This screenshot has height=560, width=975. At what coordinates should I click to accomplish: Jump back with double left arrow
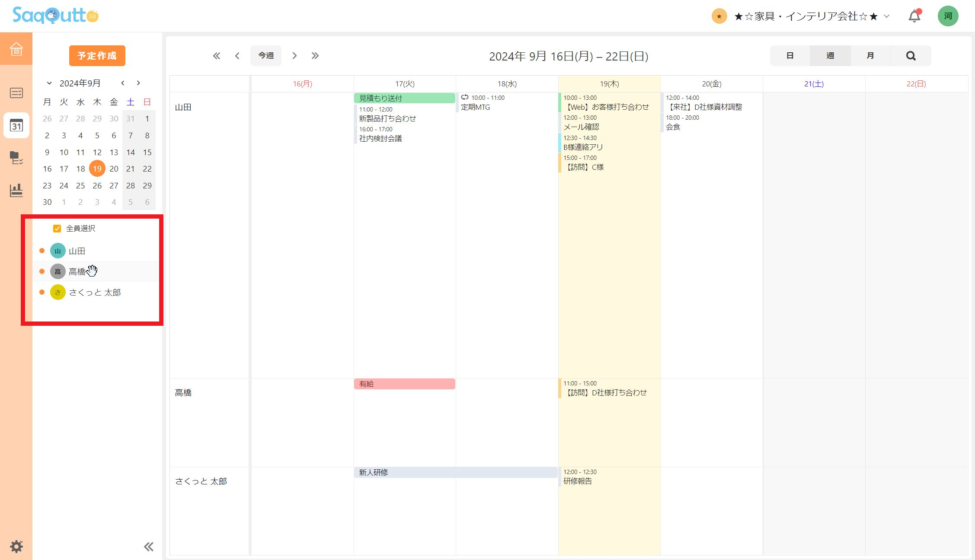click(217, 56)
